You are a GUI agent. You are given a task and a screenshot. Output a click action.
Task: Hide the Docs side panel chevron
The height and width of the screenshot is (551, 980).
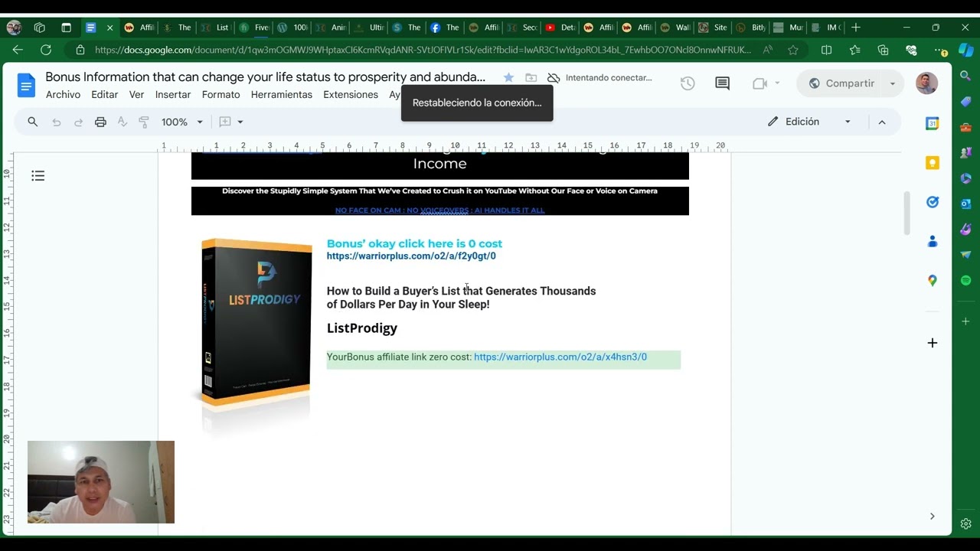pos(932,517)
